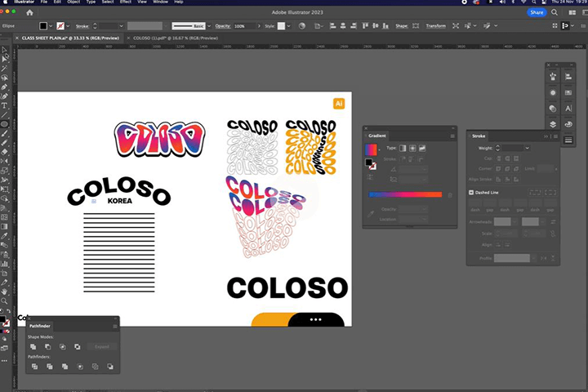Click the Opacity link in the control bar
Viewport: 588px width, 392px height.
(222, 26)
